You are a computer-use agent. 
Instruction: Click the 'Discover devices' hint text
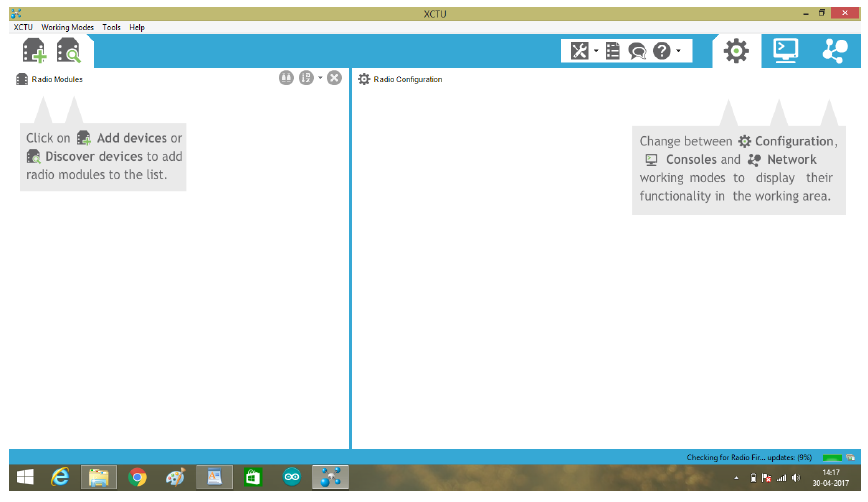click(x=94, y=157)
